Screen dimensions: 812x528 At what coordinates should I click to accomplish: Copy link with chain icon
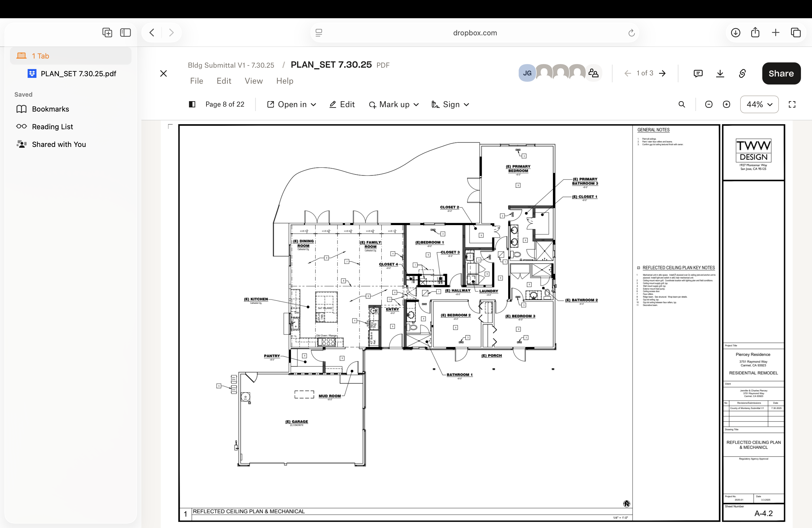(x=742, y=73)
